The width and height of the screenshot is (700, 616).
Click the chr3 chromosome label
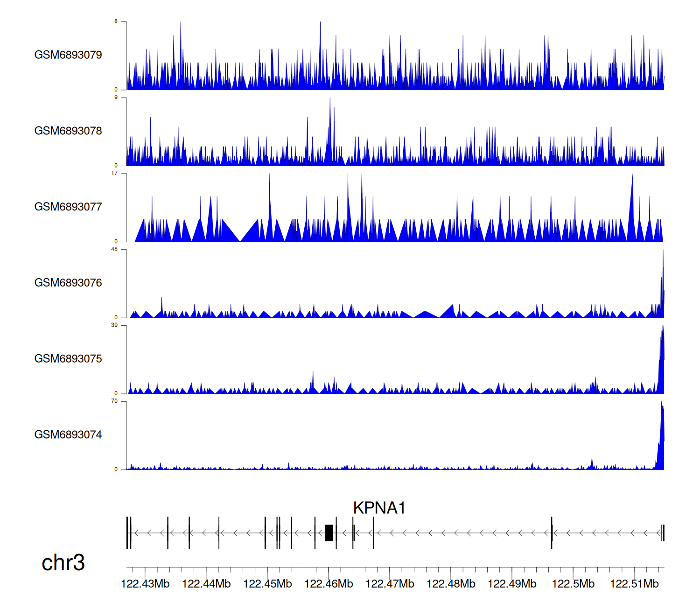63,563
